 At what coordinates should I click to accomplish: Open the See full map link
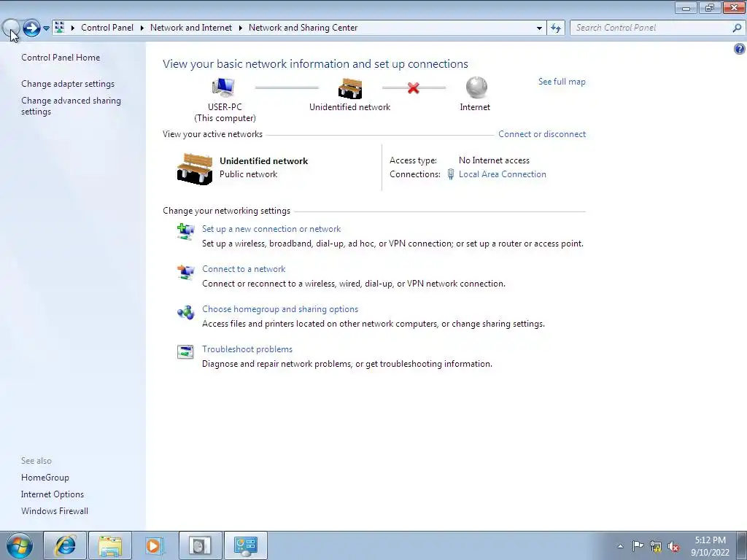(x=562, y=82)
